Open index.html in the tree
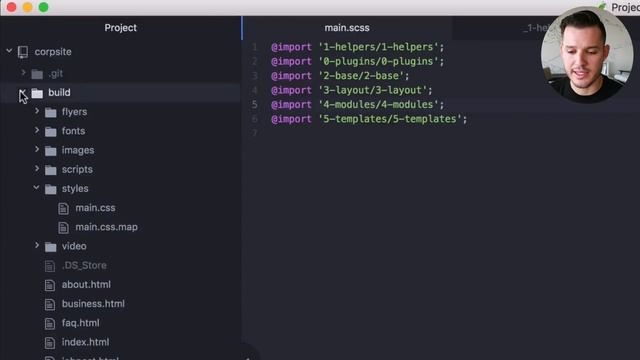The image size is (640, 360). pos(85,342)
